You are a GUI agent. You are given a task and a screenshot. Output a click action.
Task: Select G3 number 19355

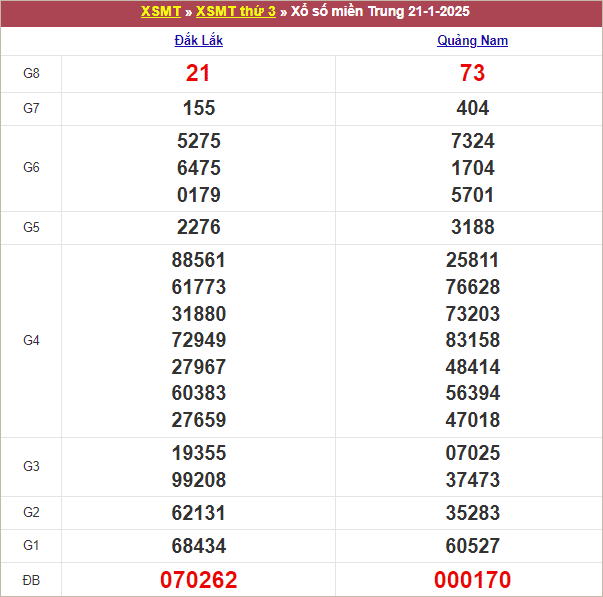[199, 453]
